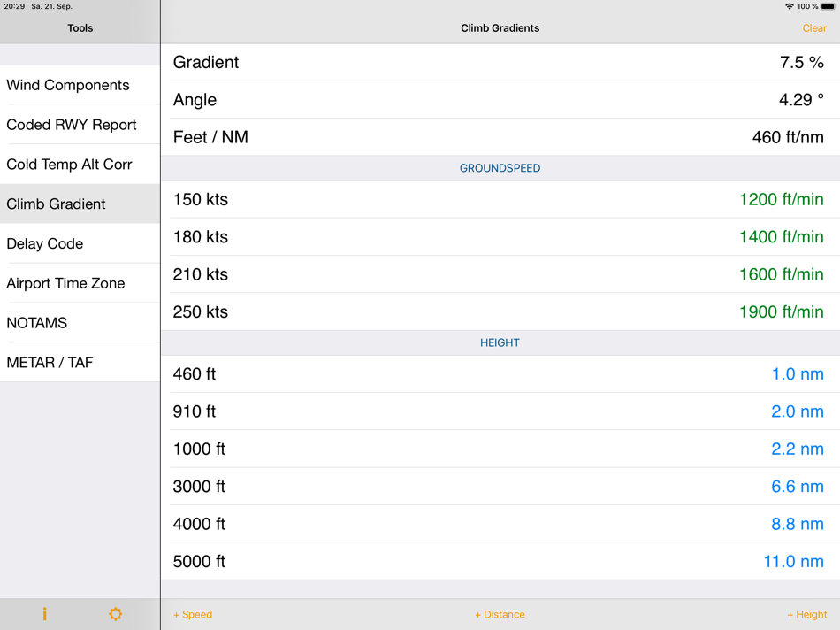The width and height of the screenshot is (840, 630).
Task: Open the app information panel
Action: 44,613
